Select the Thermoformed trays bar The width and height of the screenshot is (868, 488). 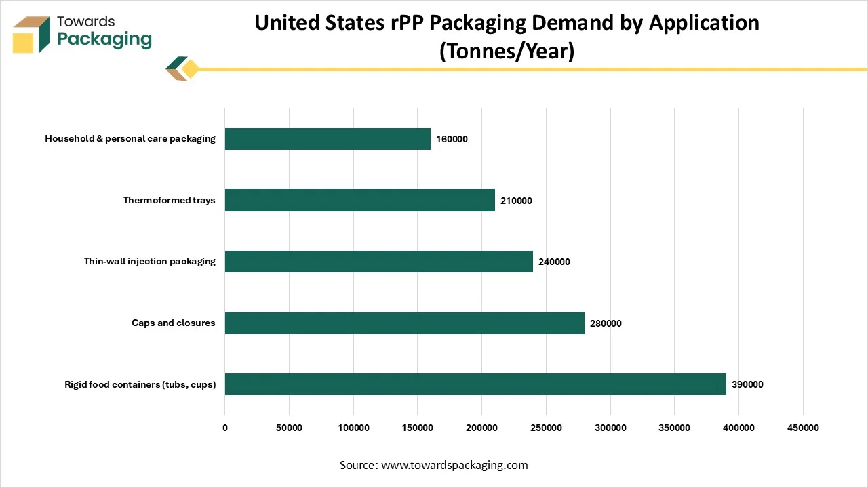click(359, 200)
